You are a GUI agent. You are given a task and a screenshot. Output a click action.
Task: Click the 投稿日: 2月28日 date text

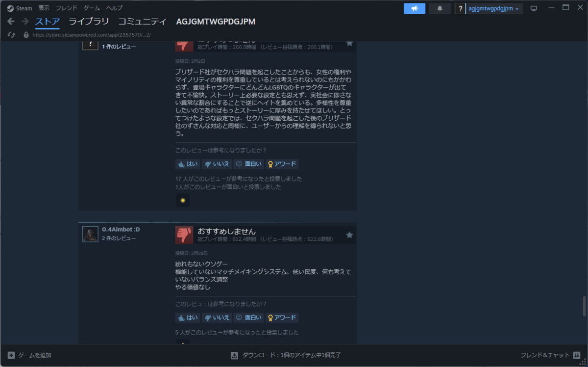point(192,253)
